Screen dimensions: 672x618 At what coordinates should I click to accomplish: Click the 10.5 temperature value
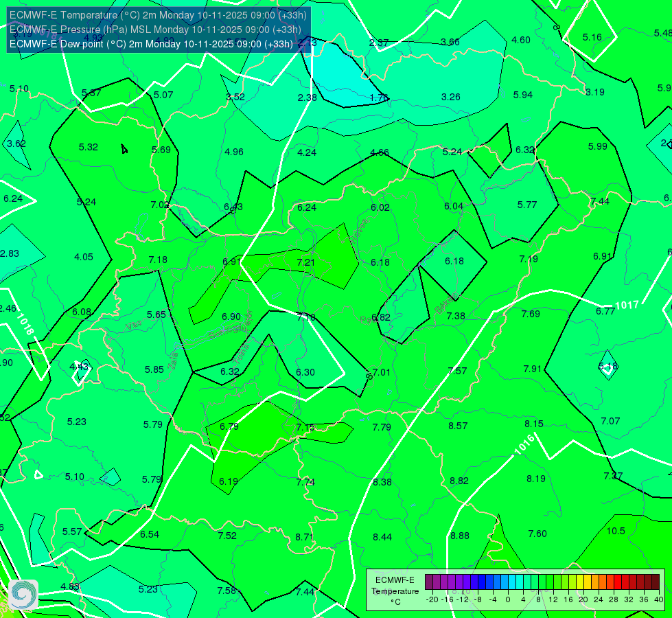point(616,531)
